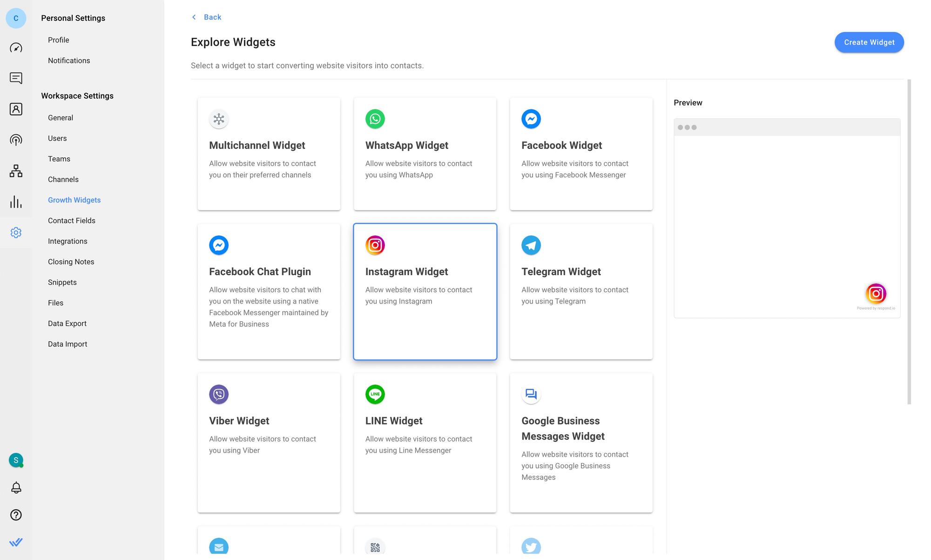Image resolution: width=931 pixels, height=560 pixels.
Task: Open the Broadcasts antenna icon
Action: 16,140
